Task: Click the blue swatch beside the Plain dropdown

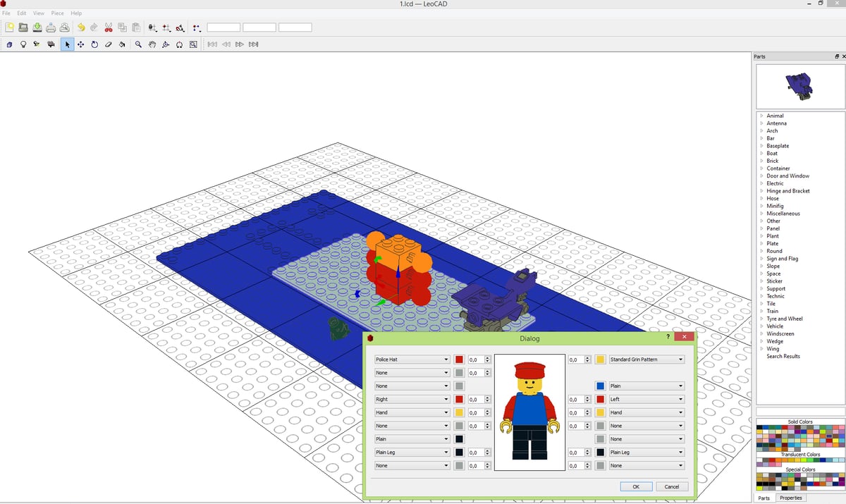Action: tap(601, 386)
